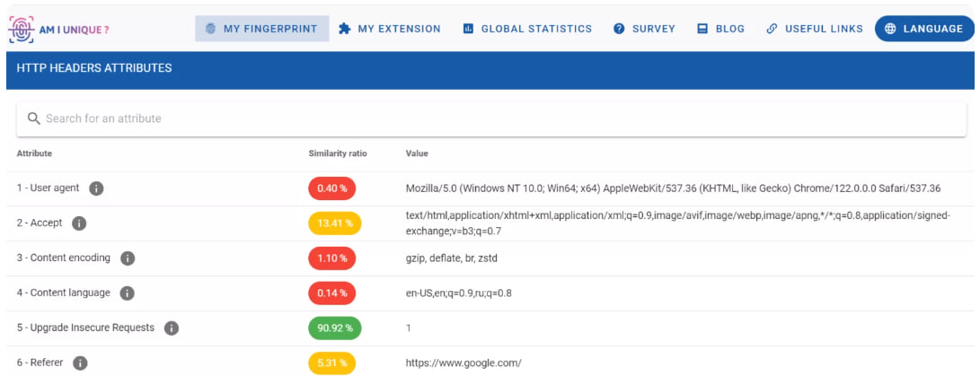
Task: Click info icon for Upgrade Insecure Requests
Action: pos(172,328)
